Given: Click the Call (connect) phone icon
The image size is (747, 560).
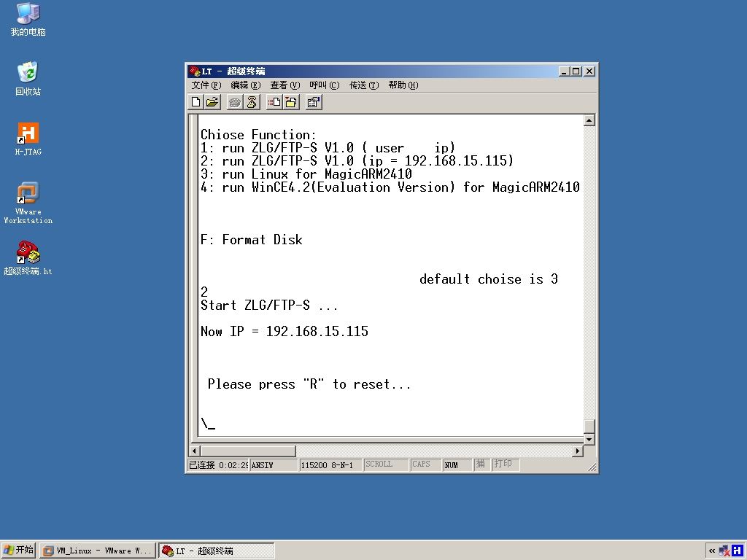Looking at the screenshot, I should coord(235,102).
